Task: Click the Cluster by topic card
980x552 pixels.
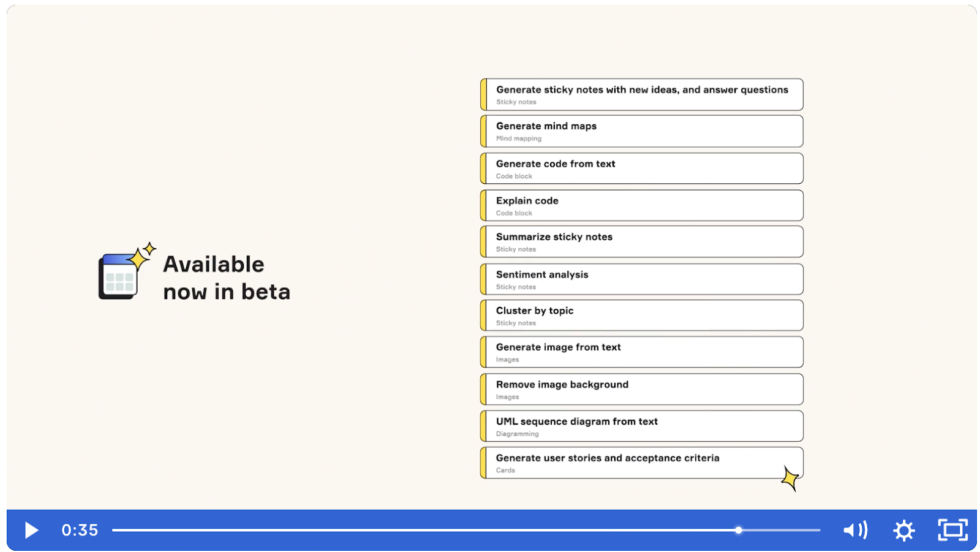Action: coord(642,316)
